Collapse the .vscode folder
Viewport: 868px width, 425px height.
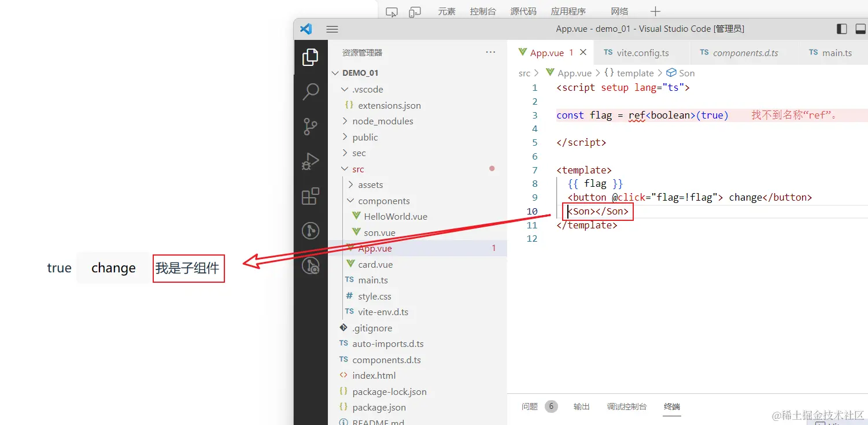click(345, 89)
